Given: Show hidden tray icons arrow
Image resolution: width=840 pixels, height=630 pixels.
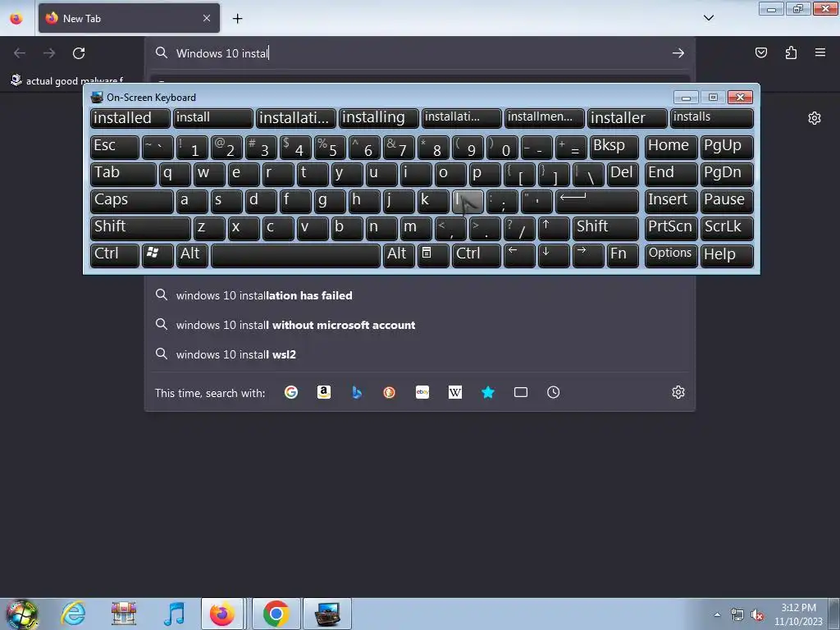Looking at the screenshot, I should click(x=717, y=615).
